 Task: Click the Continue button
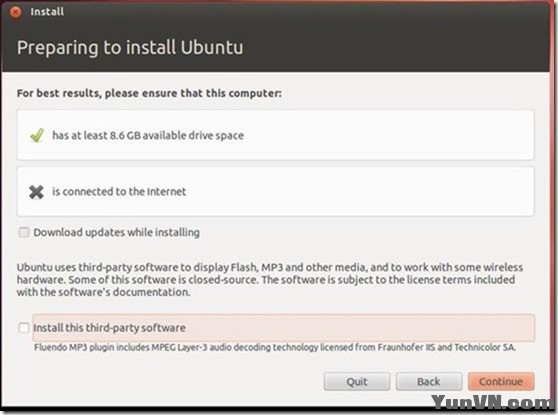click(x=501, y=382)
